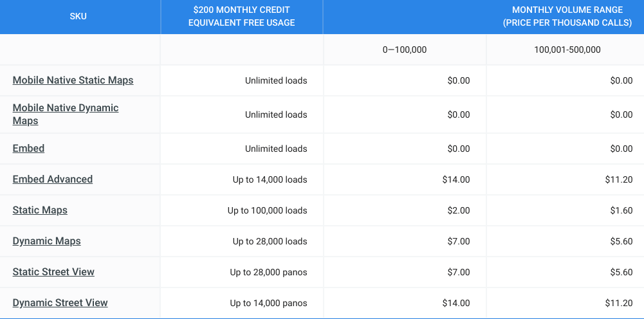Screen dimensions: 644x319
Task: Select the 'Up to 28,000 panos' cell
Action: [x=268, y=272]
